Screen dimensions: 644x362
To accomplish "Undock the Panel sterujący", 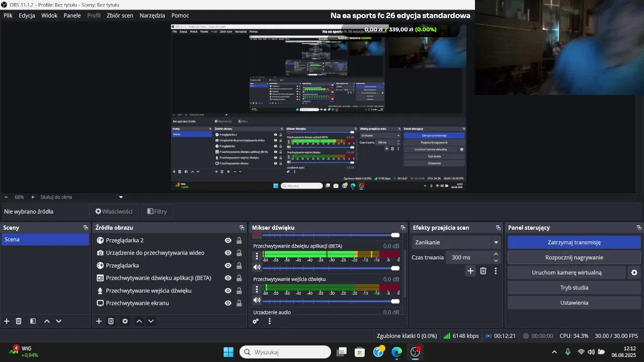I will coord(639,228).
